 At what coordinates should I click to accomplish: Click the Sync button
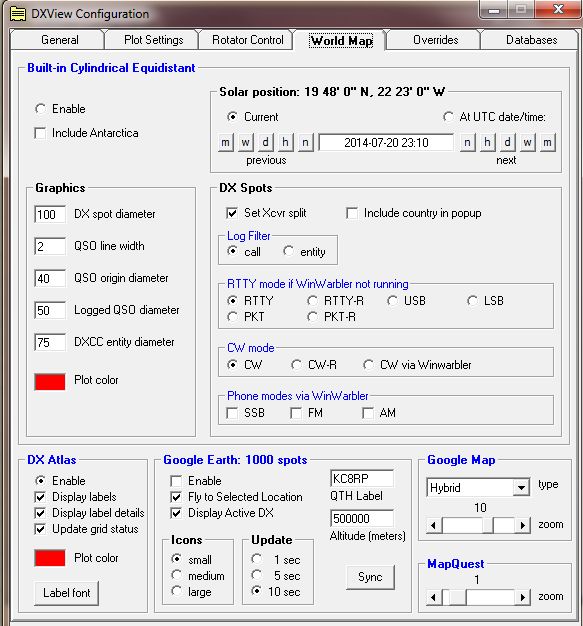(370, 577)
